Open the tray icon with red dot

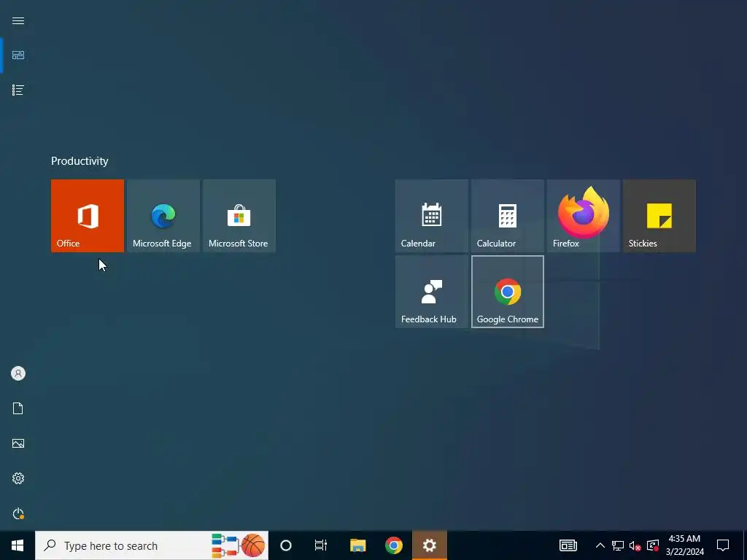tap(653, 545)
